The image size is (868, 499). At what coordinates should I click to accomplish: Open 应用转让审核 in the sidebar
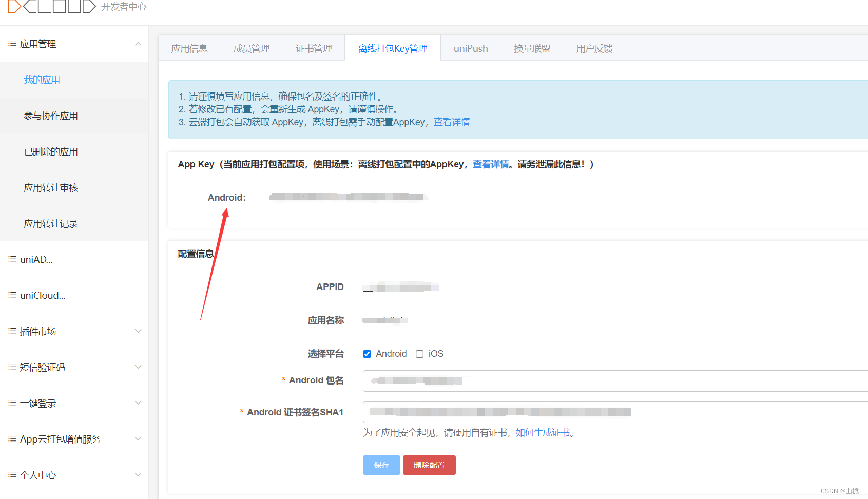(74, 187)
